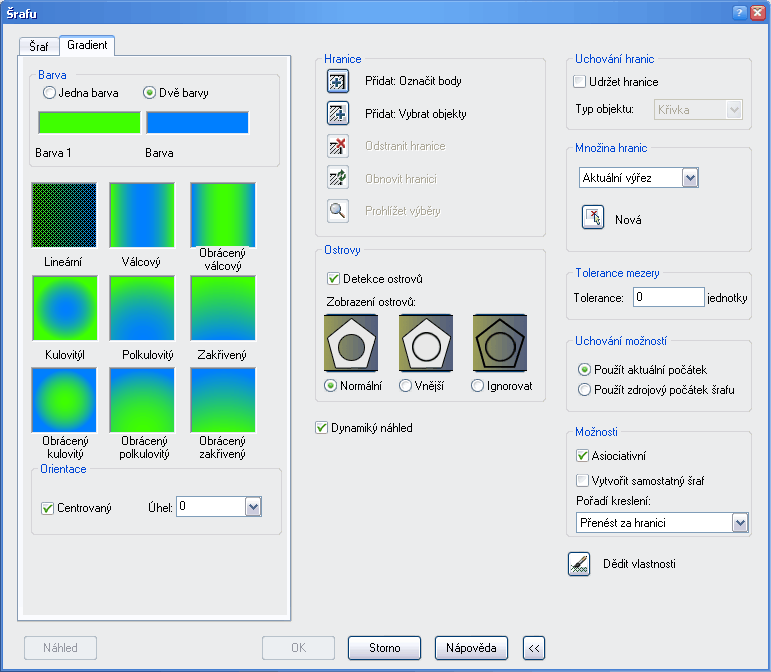Click the 'Storno' button

(384, 648)
